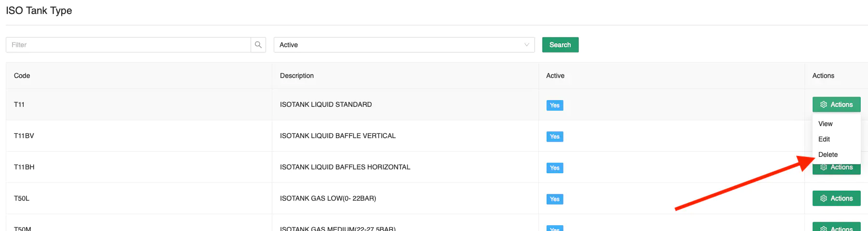The width and height of the screenshot is (868, 231).
Task: Select View from the Actions menu
Action: click(x=825, y=124)
